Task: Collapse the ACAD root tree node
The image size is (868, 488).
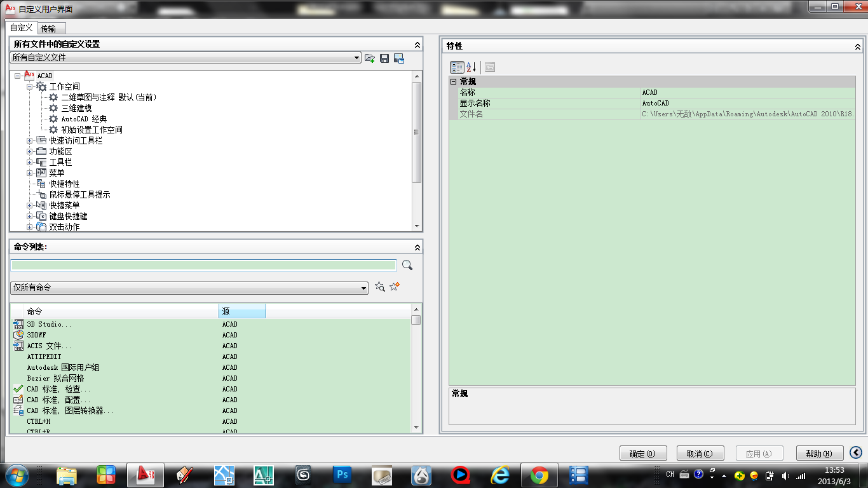Action: (17, 76)
